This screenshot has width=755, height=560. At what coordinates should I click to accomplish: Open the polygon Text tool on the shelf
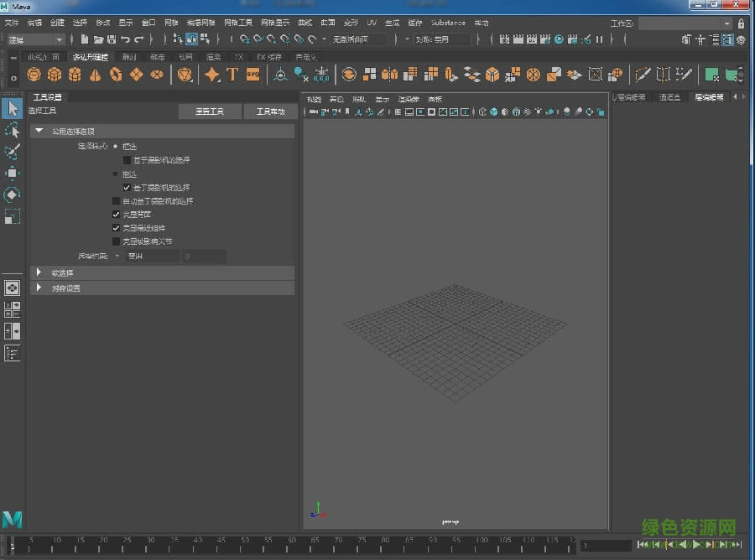(x=232, y=75)
